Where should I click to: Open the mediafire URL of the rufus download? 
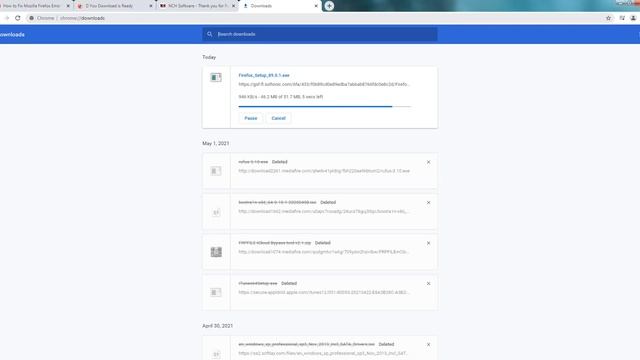click(x=324, y=171)
